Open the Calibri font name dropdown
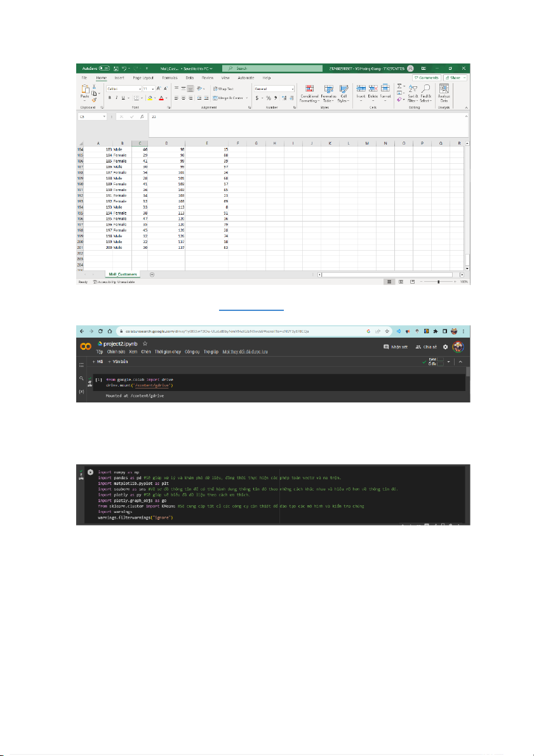Viewport: 534px width, 756px height. (140, 90)
